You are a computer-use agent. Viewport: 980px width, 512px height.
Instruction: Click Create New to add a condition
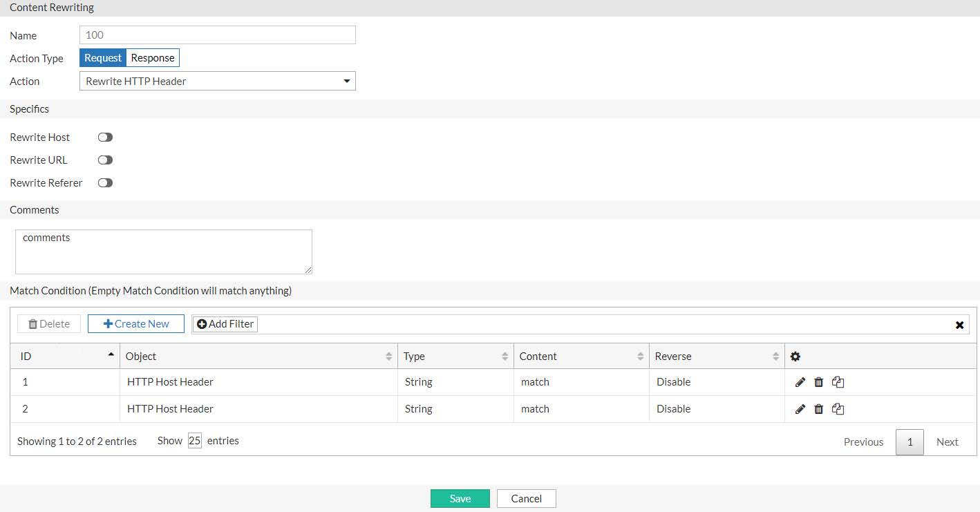click(x=135, y=323)
